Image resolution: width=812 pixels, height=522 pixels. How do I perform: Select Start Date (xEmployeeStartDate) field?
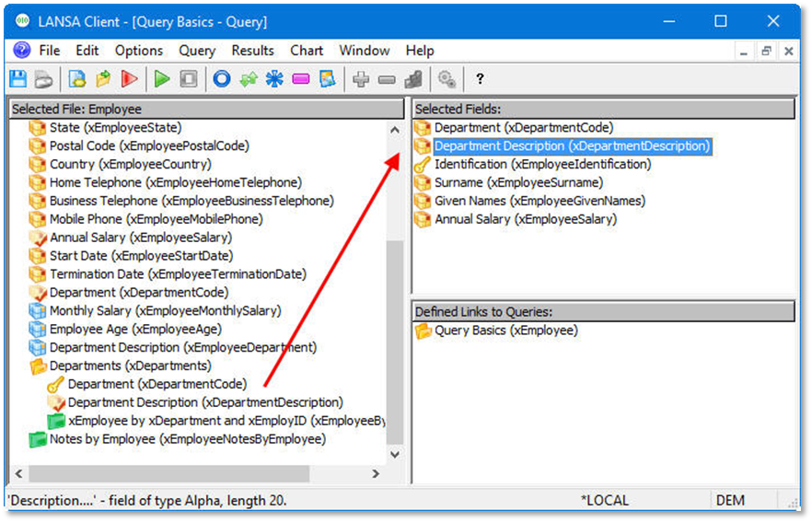tap(142, 256)
